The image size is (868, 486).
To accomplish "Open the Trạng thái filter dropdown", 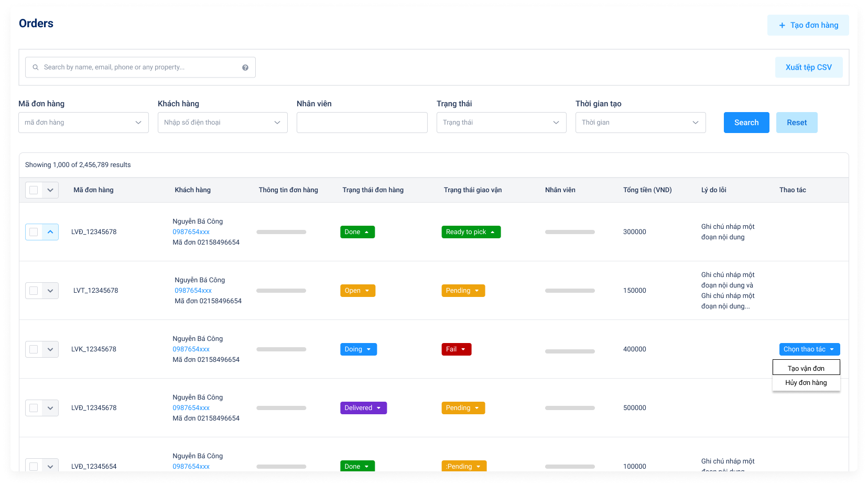I will coord(501,122).
